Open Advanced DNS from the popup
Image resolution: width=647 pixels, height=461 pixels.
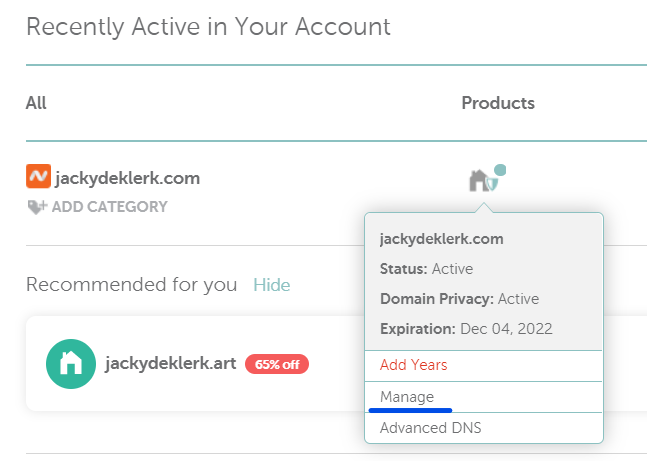click(x=430, y=428)
